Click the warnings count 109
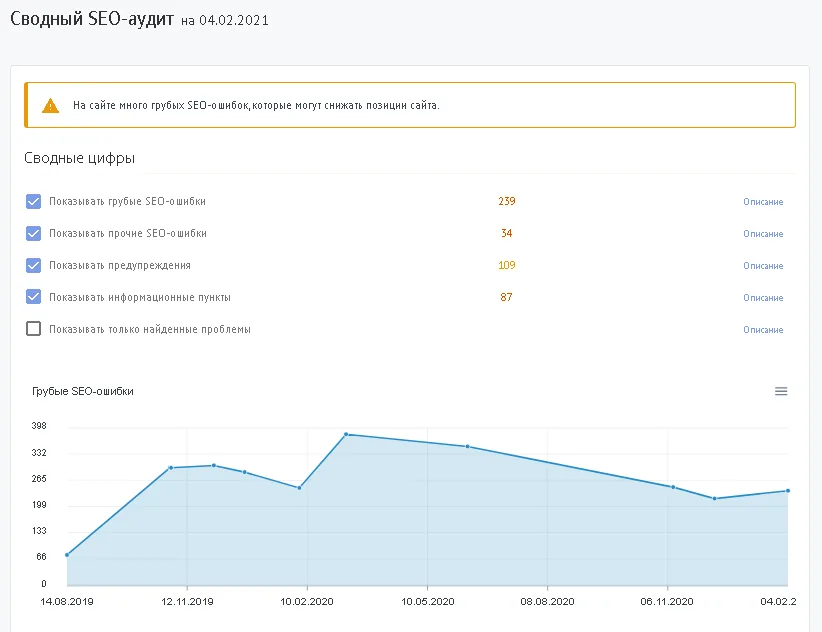822x632 pixels. pos(506,265)
